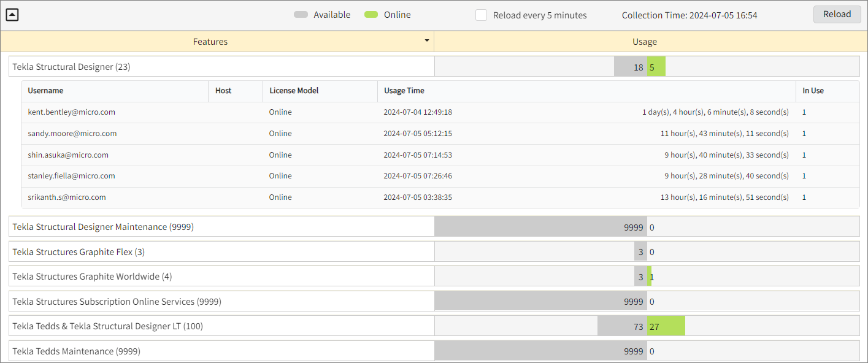The height and width of the screenshot is (363, 868).
Task: Select the Usage column header
Action: click(644, 41)
